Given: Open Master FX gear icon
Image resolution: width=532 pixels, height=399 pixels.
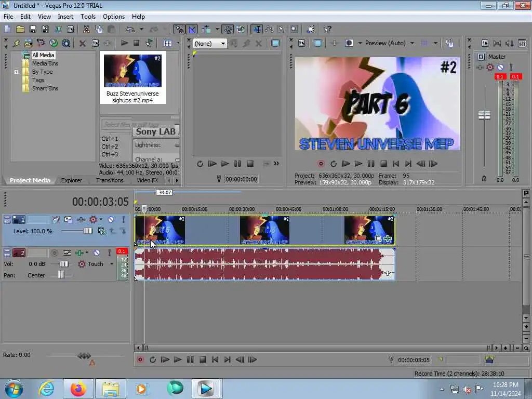Looking at the screenshot, I should (x=490, y=67).
